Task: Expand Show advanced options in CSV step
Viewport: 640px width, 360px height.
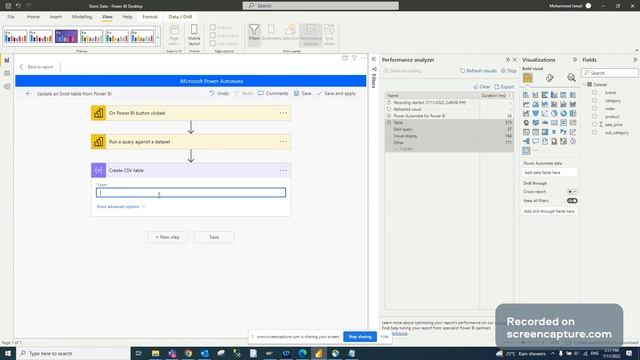Action: (x=121, y=207)
